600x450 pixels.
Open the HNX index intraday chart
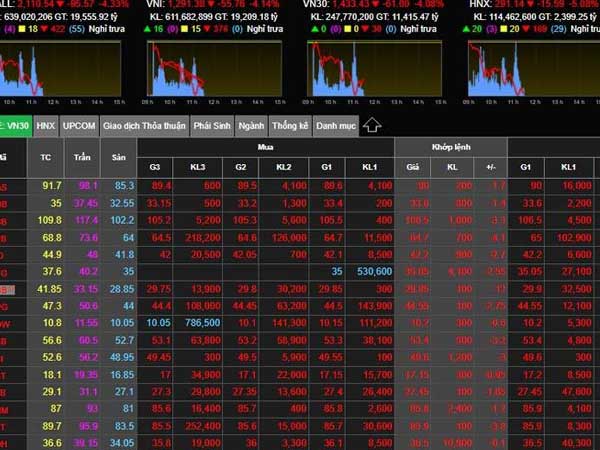tap(534, 68)
